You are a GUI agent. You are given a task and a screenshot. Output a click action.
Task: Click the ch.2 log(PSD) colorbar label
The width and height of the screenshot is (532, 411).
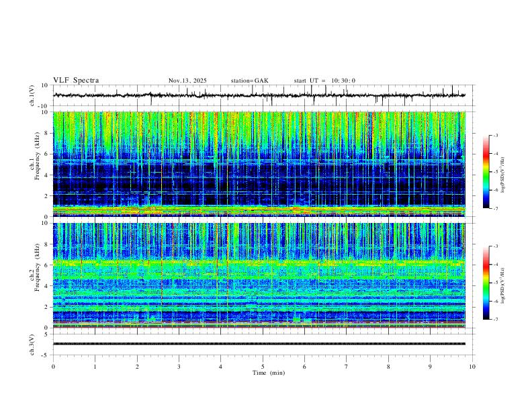[x=502, y=286]
